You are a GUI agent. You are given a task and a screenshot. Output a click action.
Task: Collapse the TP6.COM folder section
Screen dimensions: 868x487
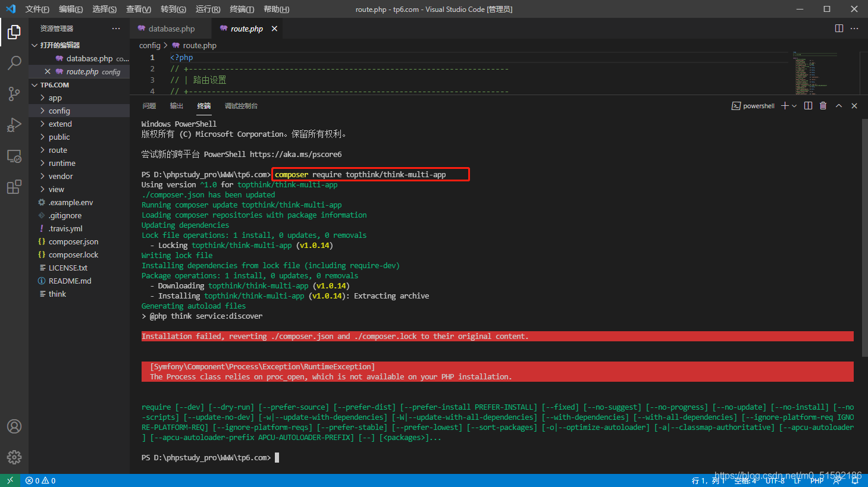click(79, 85)
